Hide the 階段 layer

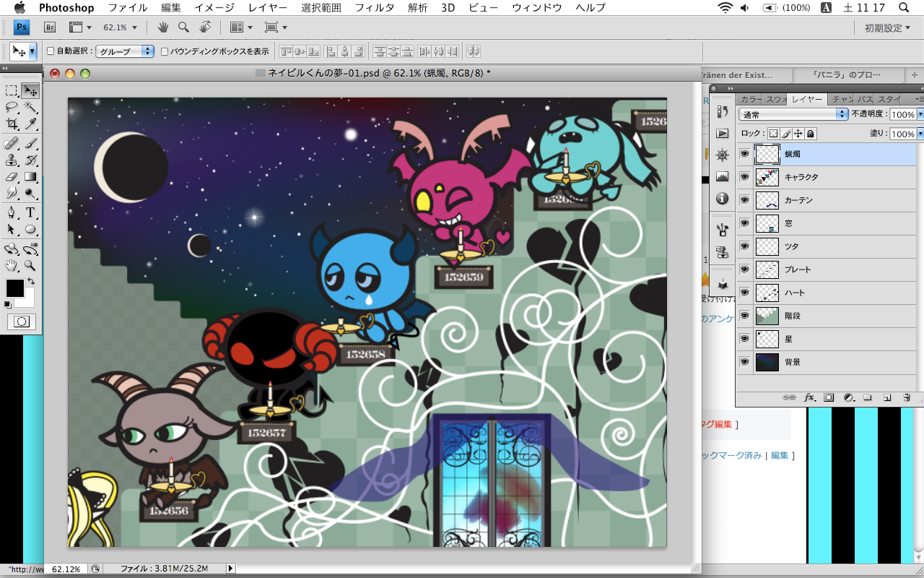coord(744,316)
